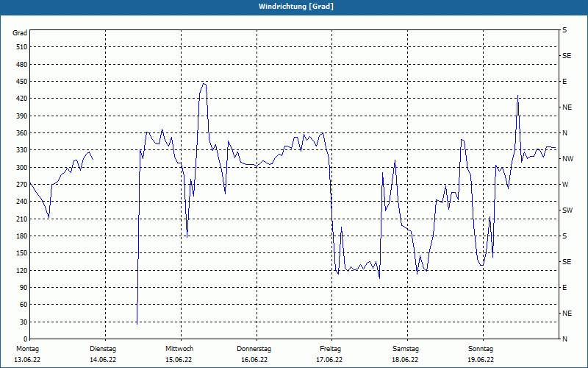Click the NW compass label on right axis
Screen dimensions: 588x368
567,159
